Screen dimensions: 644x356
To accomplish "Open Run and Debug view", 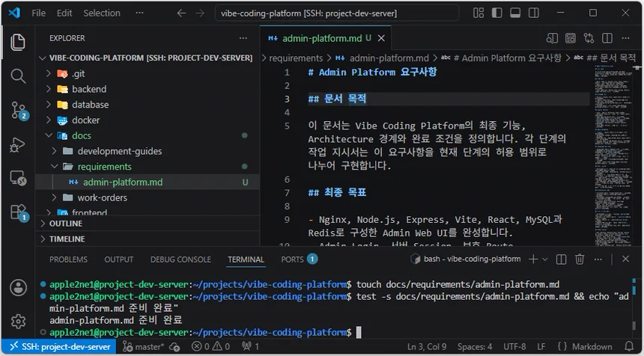I will click(18, 145).
